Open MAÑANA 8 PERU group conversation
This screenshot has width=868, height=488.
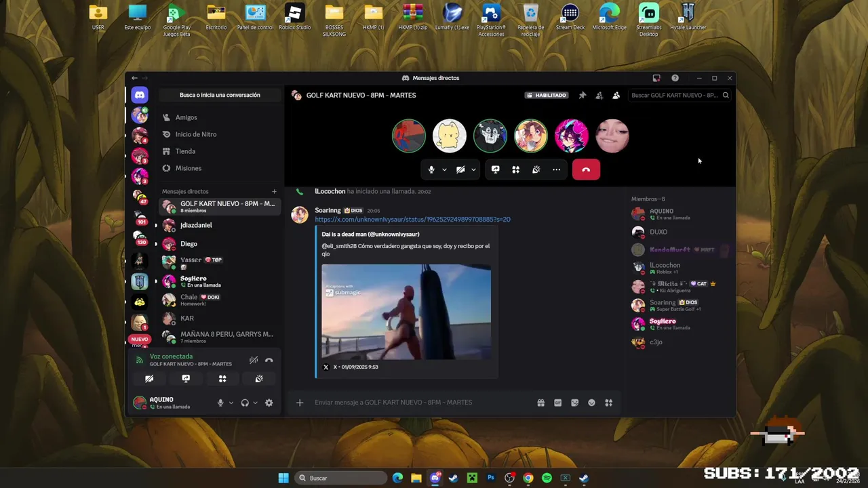[220, 337]
